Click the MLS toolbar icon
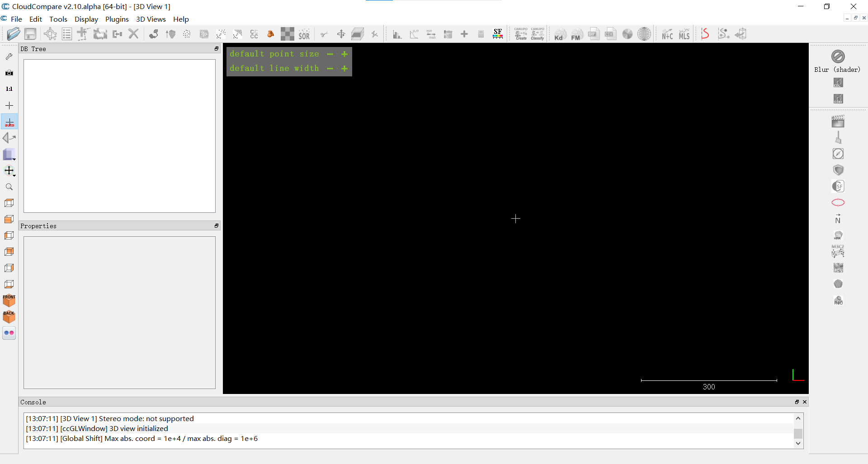 (x=684, y=34)
